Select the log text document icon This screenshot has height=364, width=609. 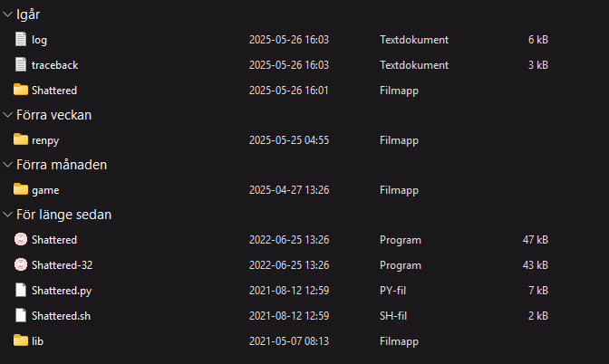(x=21, y=39)
